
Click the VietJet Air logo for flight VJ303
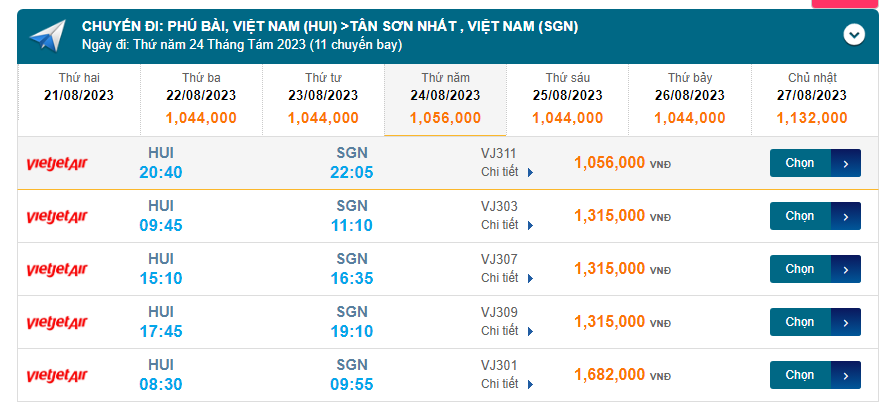tap(57, 217)
